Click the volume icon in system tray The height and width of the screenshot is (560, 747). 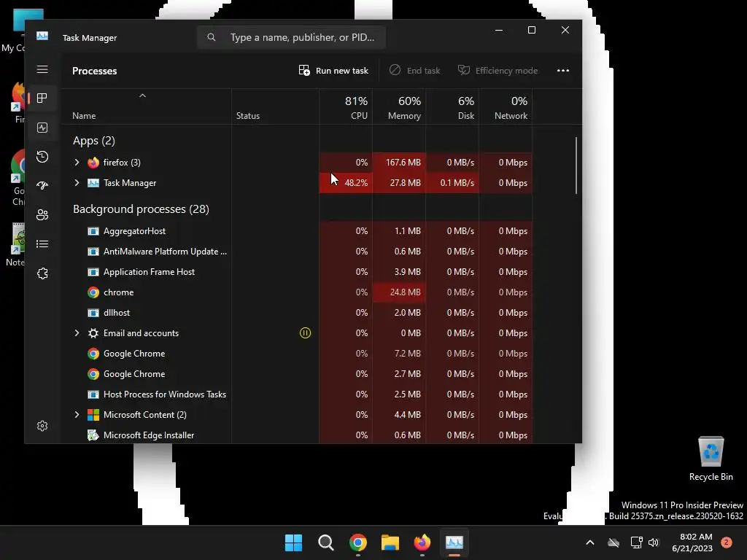pyautogui.click(x=654, y=542)
